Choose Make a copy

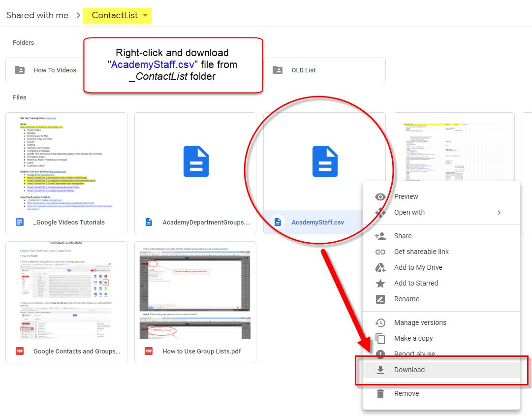(441, 338)
